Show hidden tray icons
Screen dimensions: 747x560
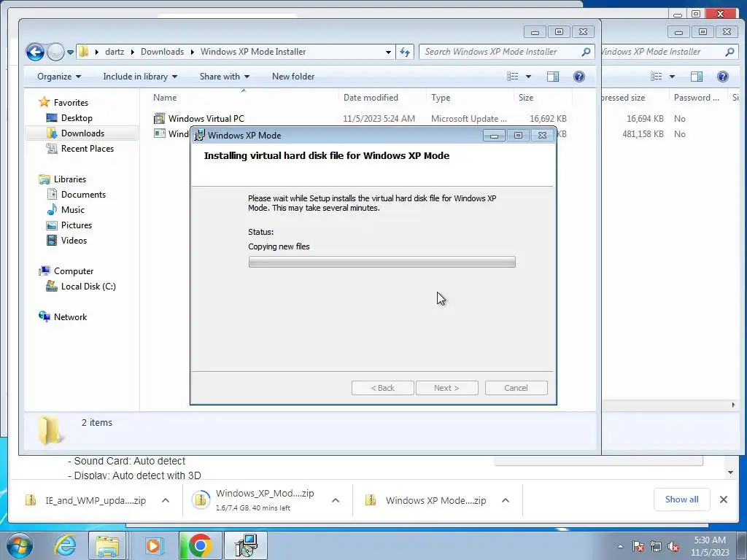(x=620, y=546)
